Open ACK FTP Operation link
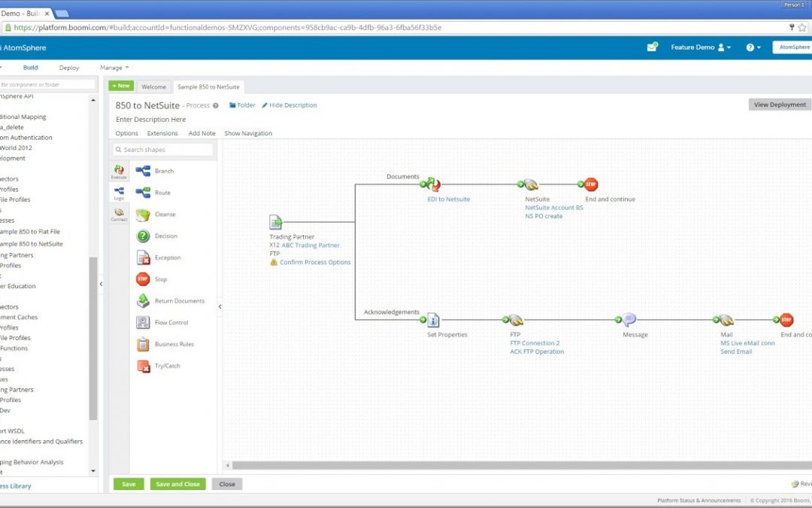The image size is (812, 508). [537, 351]
